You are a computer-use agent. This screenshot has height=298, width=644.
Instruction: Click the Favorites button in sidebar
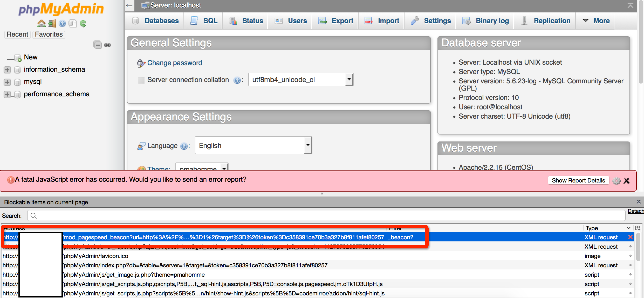pyautogui.click(x=49, y=35)
